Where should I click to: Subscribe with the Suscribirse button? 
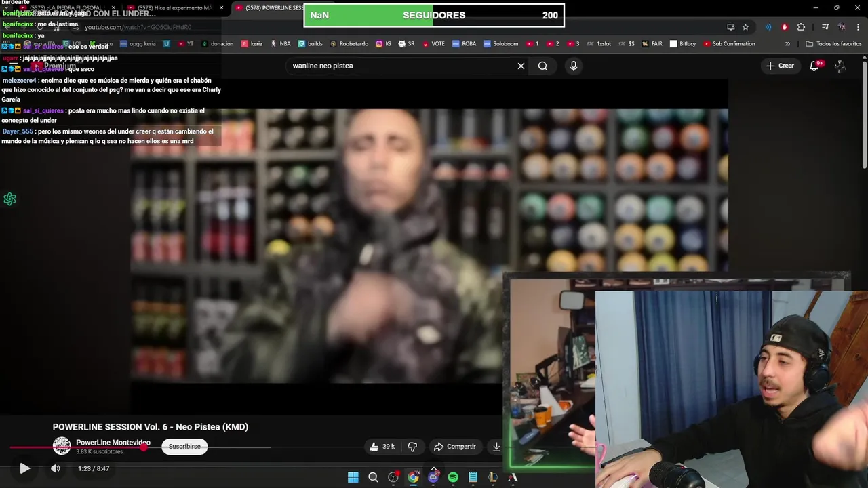click(184, 447)
